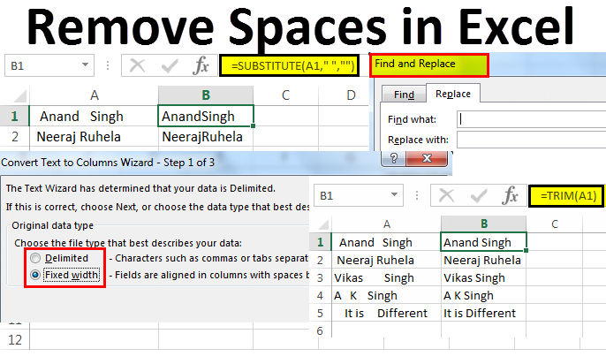Open Insert Function fx in top formula bar
This screenshot has height=364, width=606.
201,65
